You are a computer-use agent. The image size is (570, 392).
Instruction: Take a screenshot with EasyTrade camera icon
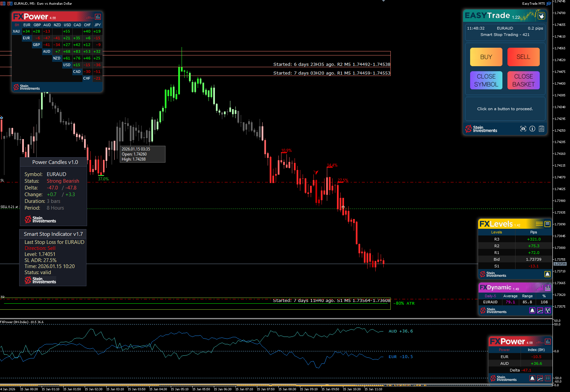[523, 129]
